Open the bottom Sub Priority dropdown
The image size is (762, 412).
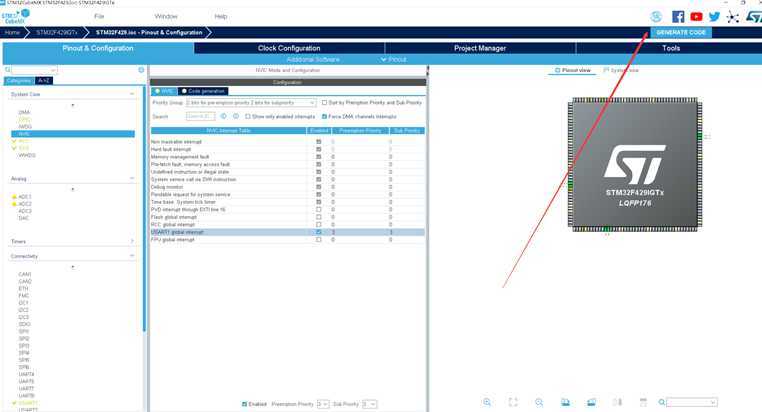[369, 404]
